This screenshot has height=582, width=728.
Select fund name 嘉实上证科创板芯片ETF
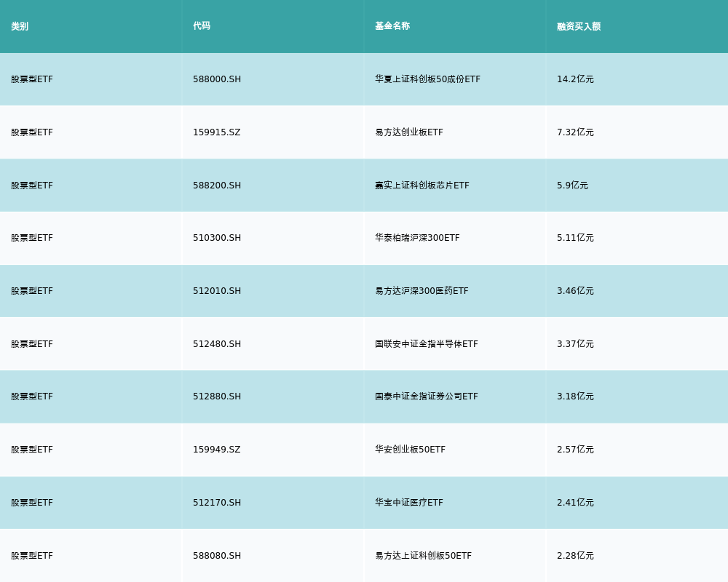[422, 186]
